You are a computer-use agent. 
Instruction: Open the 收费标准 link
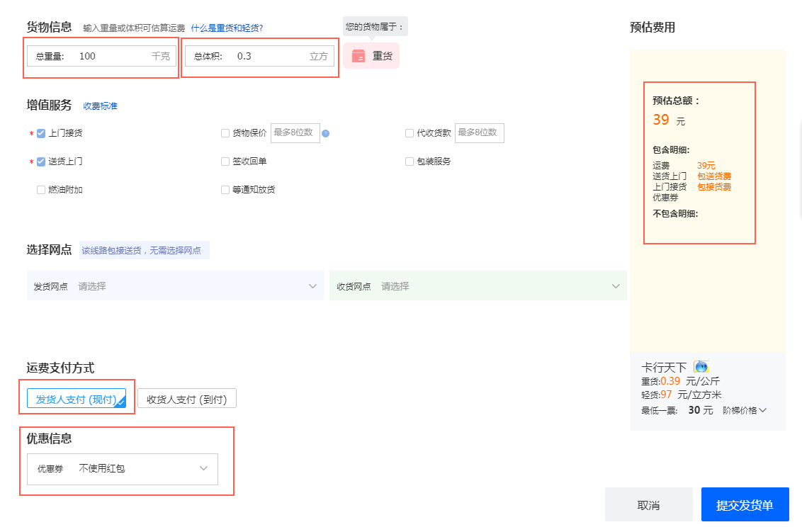pos(101,106)
